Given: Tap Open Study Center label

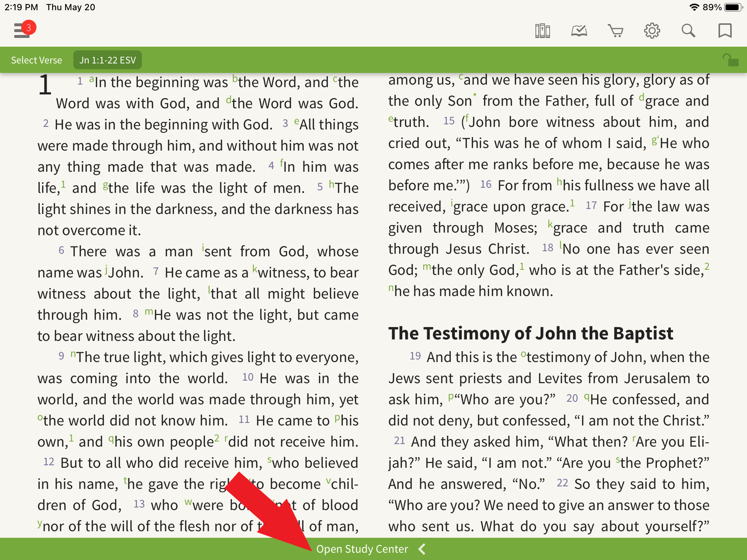Looking at the screenshot, I should tap(362, 549).
